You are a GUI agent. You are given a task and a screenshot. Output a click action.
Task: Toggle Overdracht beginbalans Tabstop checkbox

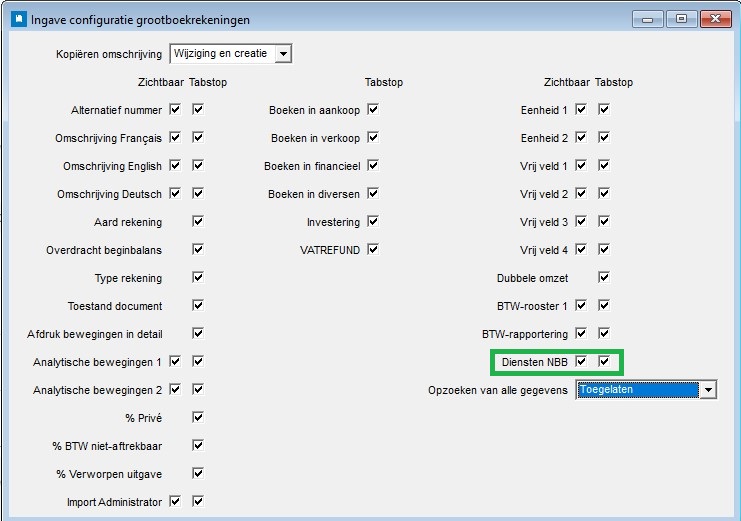[x=198, y=249]
